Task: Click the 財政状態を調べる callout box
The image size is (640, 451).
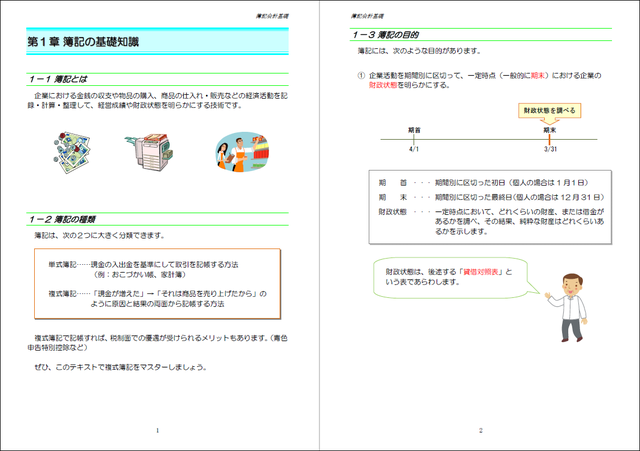Action: coord(549,111)
